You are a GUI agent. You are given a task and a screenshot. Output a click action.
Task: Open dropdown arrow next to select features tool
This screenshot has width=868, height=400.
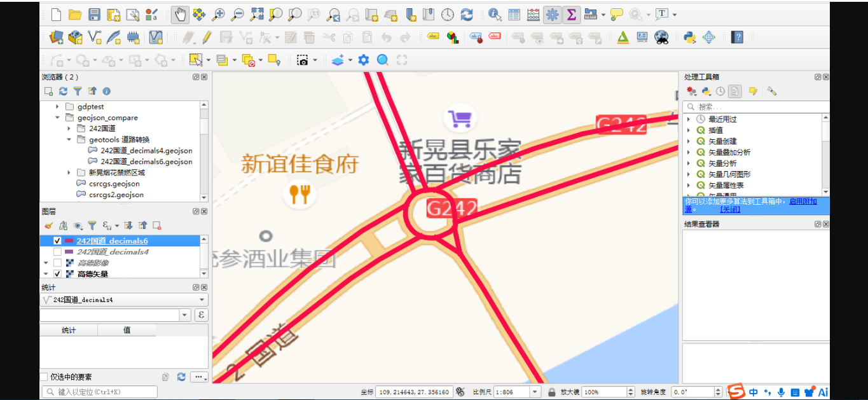coord(208,60)
